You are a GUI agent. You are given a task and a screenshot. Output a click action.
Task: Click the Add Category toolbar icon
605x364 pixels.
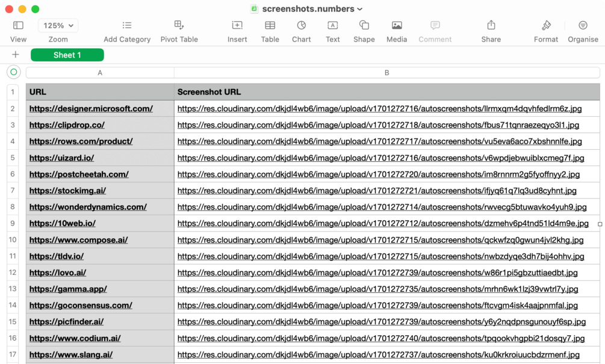tap(127, 25)
